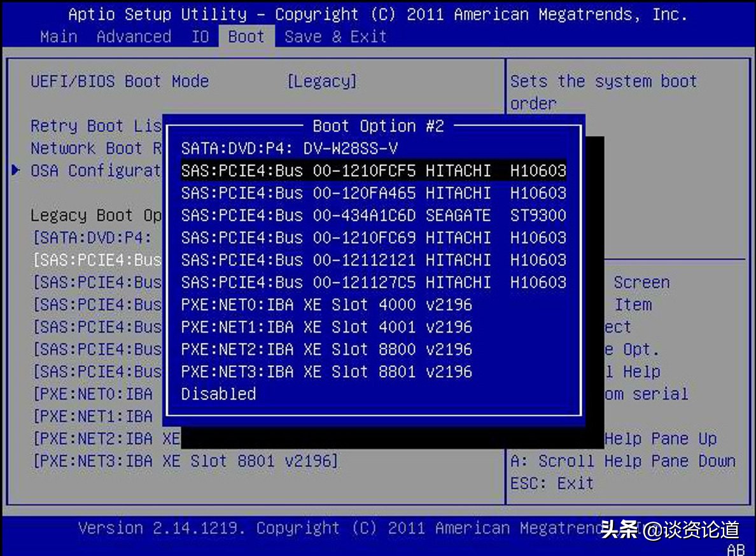This screenshot has width=756, height=556.
Task: Select HITACHI drive 00-12112121 option
Action: click(374, 260)
